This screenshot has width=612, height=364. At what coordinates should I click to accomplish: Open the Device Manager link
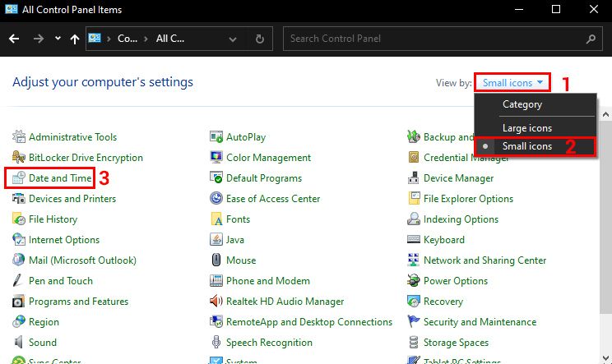click(x=459, y=178)
